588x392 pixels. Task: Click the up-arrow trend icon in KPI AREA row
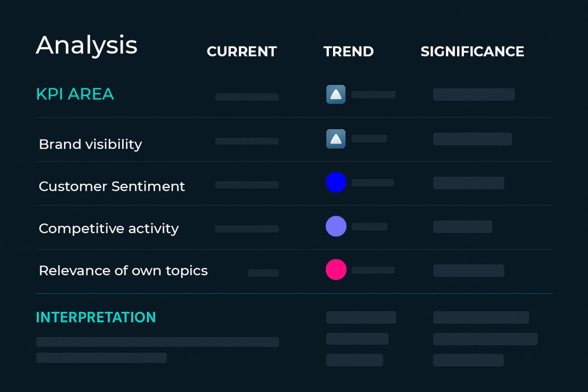point(336,94)
